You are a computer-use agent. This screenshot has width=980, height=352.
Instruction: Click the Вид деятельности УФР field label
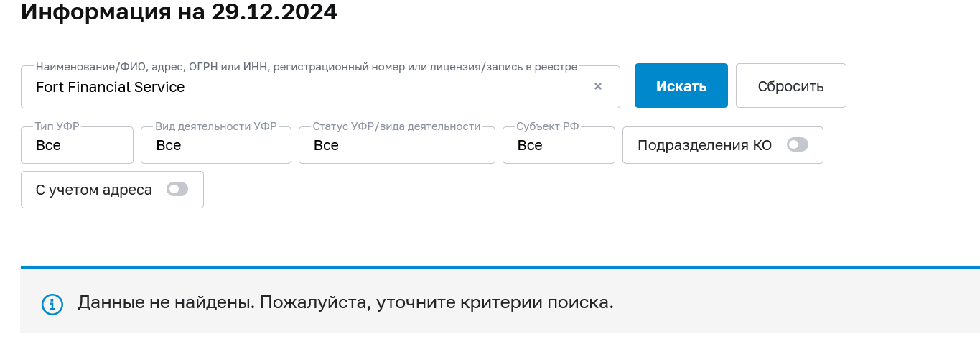pyautogui.click(x=215, y=126)
